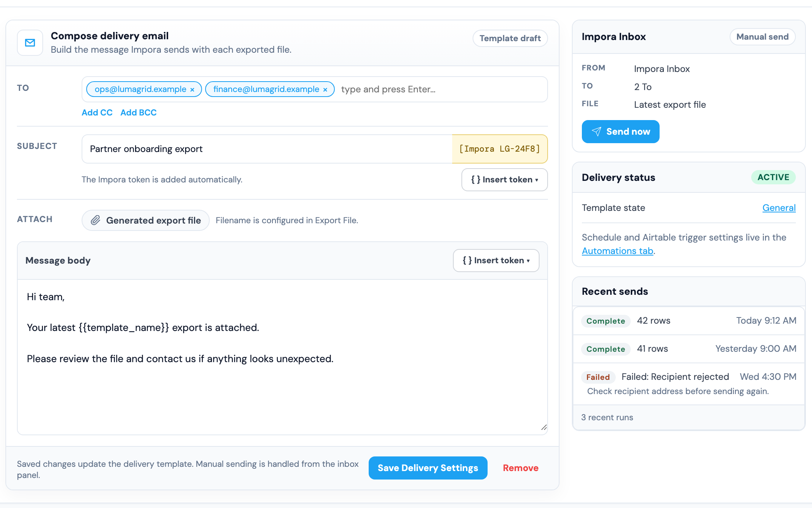Screen dimensions: 812x508
Task: Click the Add BCC link
Action: pos(139,112)
